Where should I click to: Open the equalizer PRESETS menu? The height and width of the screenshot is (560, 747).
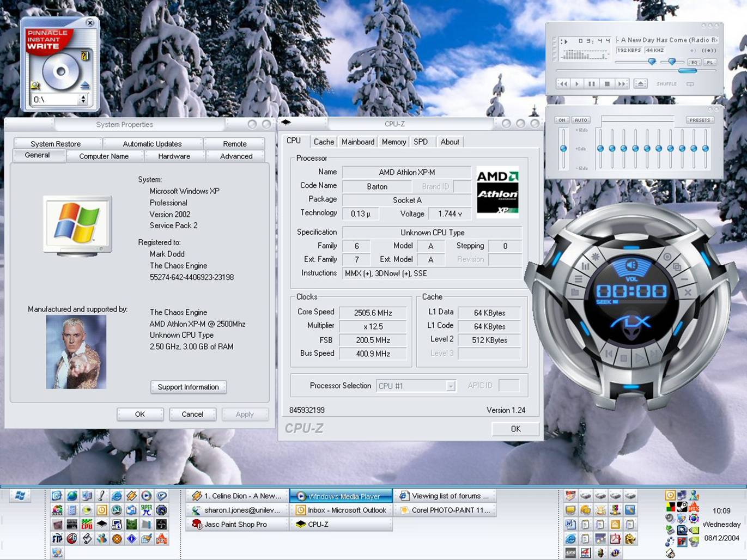tap(700, 120)
